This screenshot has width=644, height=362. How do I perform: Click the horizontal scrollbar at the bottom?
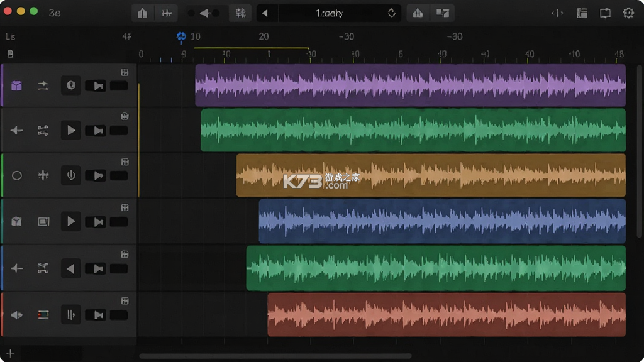275,356
